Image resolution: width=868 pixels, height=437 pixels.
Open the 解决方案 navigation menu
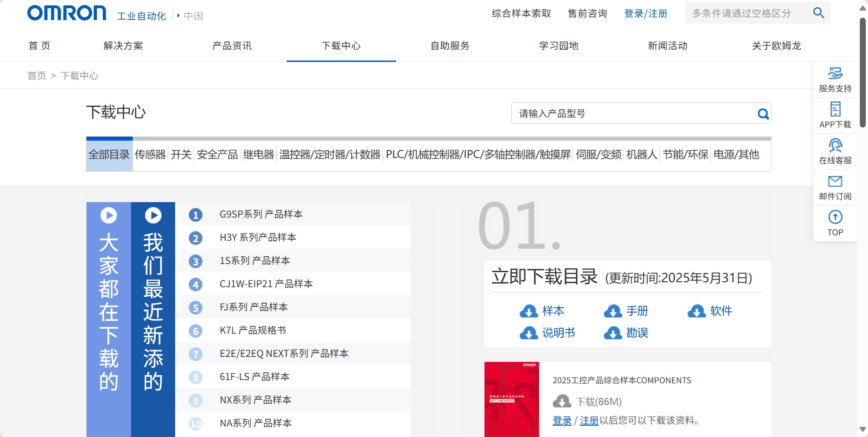(123, 46)
